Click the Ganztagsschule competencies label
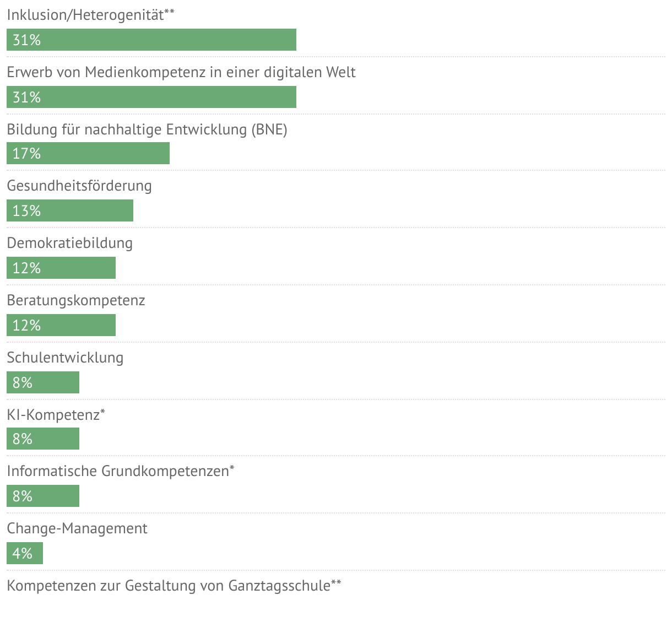Viewport: 672px width, 627px height. [169, 586]
